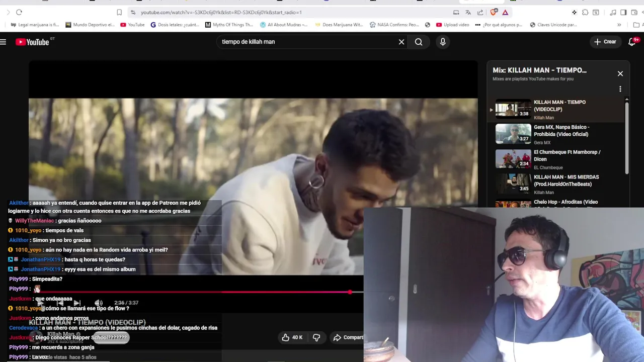View site information icon in address bar
The image size is (644, 362).
click(133, 12)
